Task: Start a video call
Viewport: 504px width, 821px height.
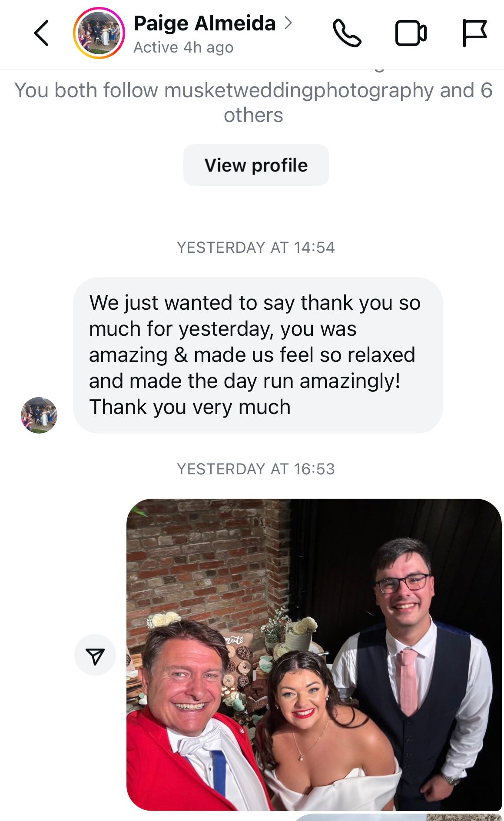Action: pyautogui.click(x=411, y=33)
